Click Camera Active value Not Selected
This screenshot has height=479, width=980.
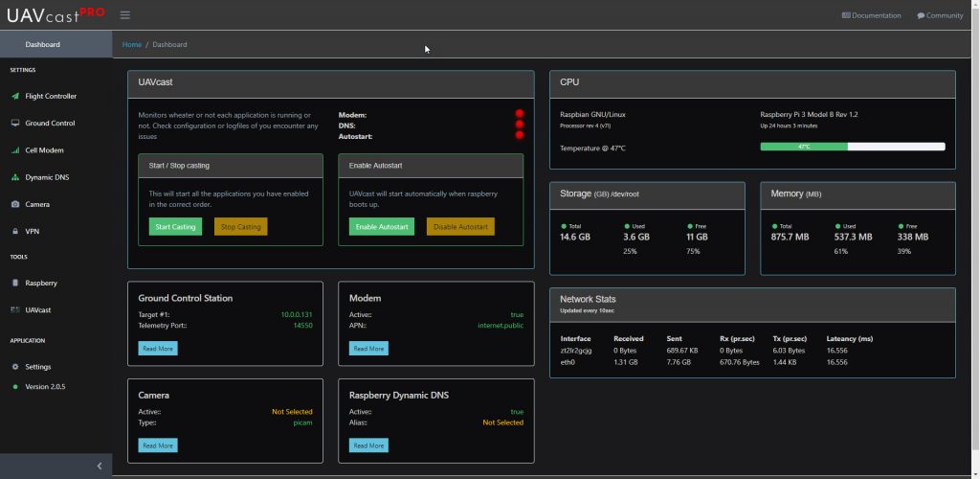click(292, 412)
